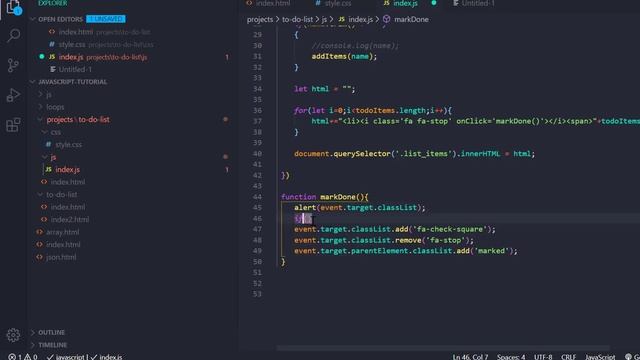Click unsaved dot on index.js tab
Screen dimensions: 640x360
(x=434, y=3)
